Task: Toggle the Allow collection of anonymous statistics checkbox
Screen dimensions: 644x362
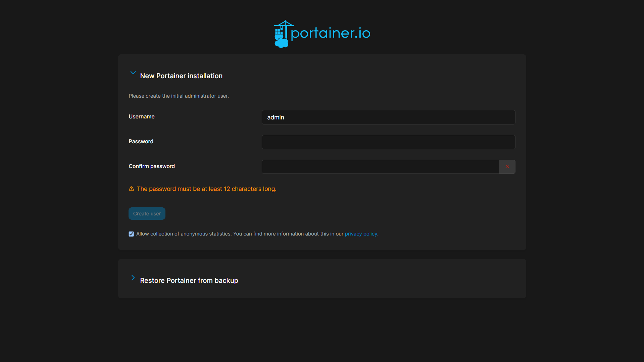Action: click(131, 234)
